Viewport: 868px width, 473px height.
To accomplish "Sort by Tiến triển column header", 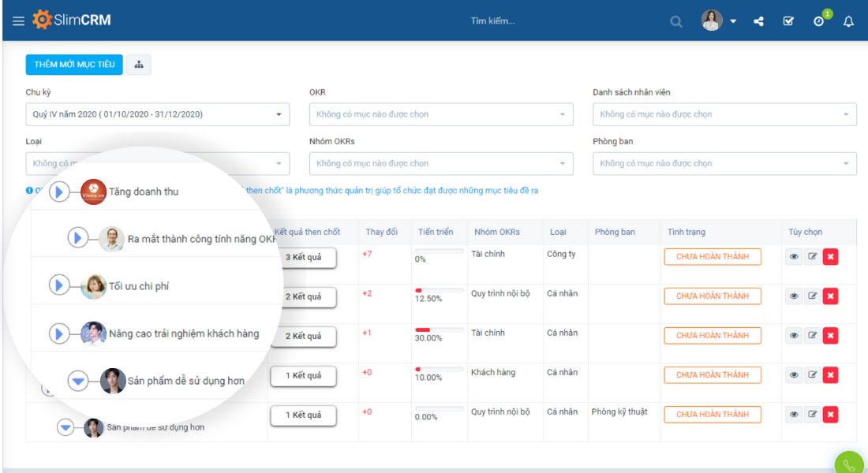I will pos(436,232).
